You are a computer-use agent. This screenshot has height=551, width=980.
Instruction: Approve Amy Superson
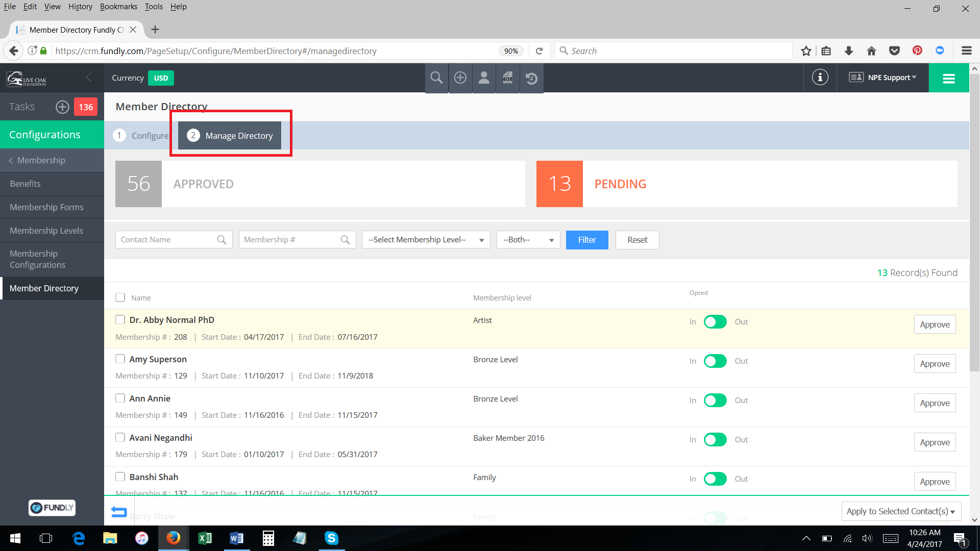coord(935,364)
